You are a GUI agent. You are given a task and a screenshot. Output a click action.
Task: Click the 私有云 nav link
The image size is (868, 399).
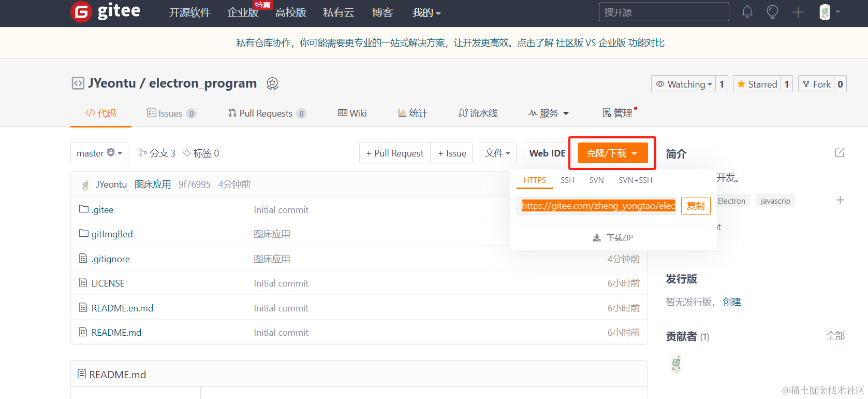point(339,12)
